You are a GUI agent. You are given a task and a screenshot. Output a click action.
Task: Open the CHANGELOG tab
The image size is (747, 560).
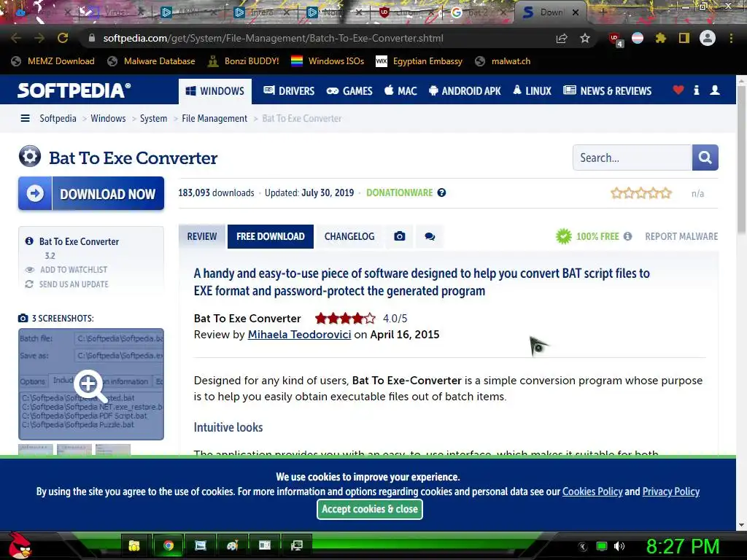click(x=349, y=236)
